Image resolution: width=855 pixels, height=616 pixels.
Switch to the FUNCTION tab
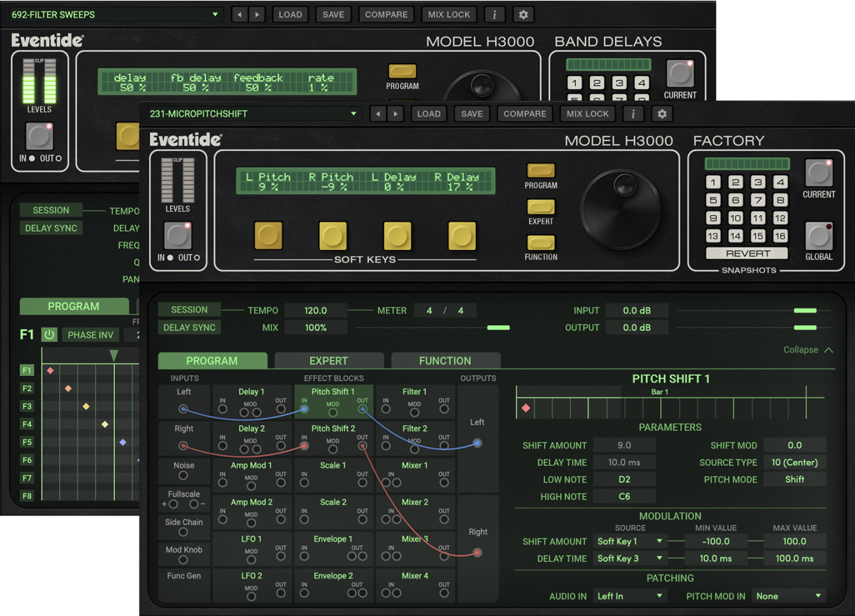445,361
